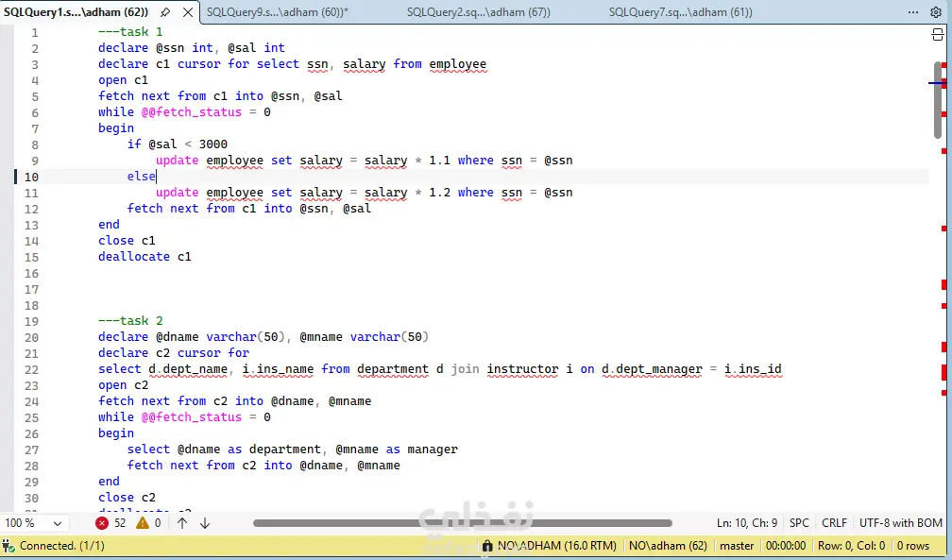The image size is (952, 560).
Task: Click the Ln: 10, Ch: 9 indicator
Action: (x=747, y=523)
